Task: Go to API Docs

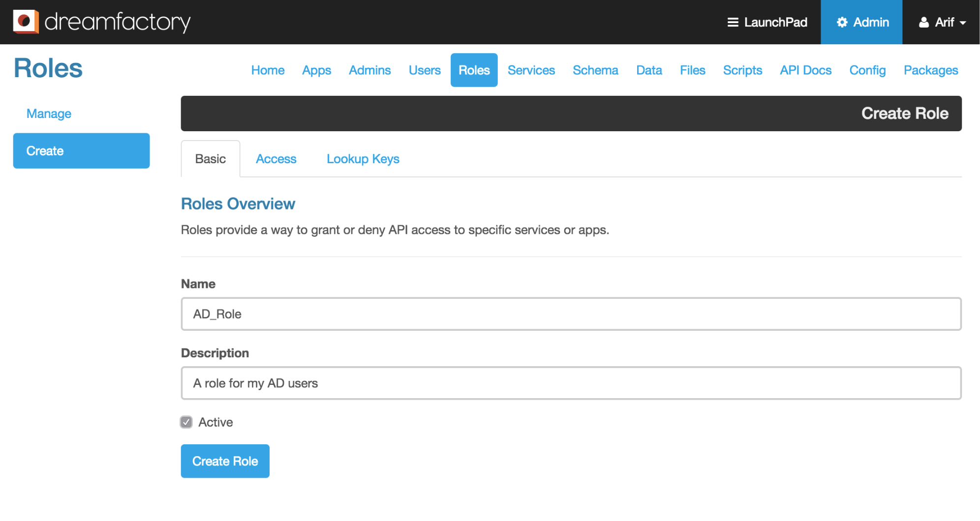Action: pos(805,70)
